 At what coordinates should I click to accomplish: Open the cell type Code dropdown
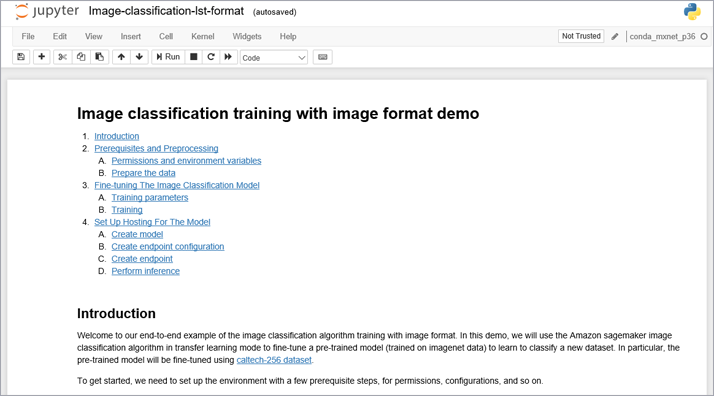tap(274, 57)
